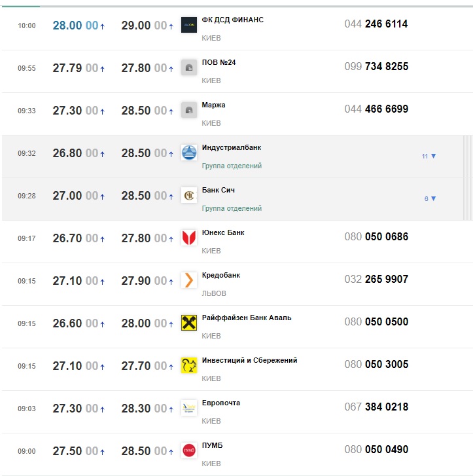The image size is (473, 476).
Task: Click the phone number 067 384 0218
Action: click(x=376, y=407)
